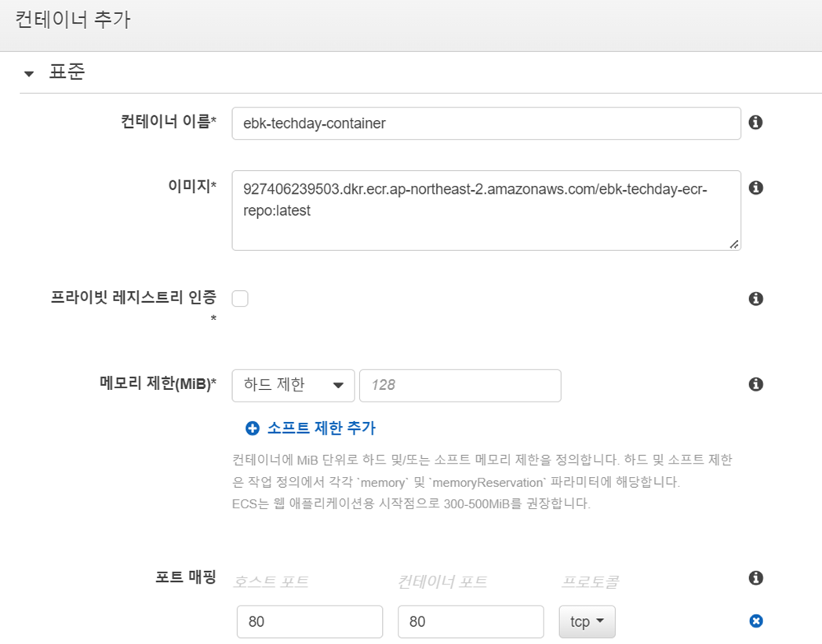Image resolution: width=822 pixels, height=644 pixels.
Task: Click the resize grip on the 이미지 textarea
Action: (736, 245)
